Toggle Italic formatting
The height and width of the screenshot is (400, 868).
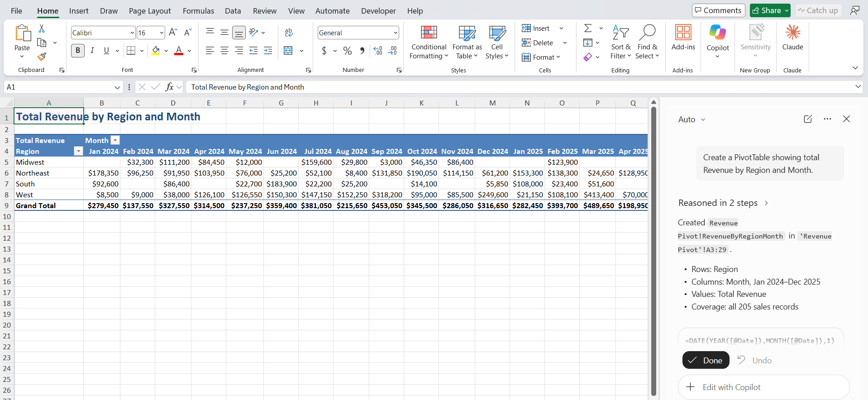[x=92, y=51]
